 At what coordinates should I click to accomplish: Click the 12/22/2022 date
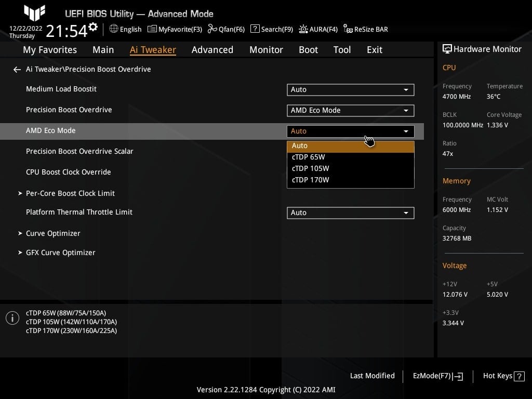(x=26, y=29)
